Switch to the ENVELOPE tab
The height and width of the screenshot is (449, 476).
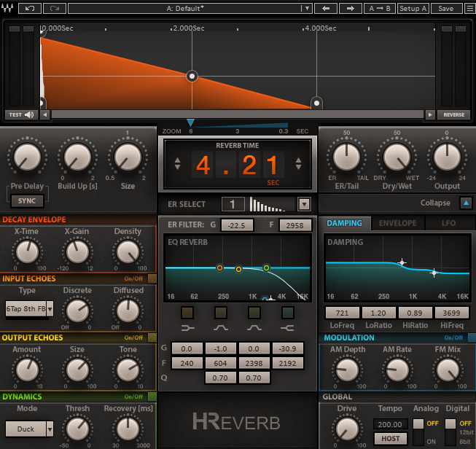pyautogui.click(x=397, y=223)
